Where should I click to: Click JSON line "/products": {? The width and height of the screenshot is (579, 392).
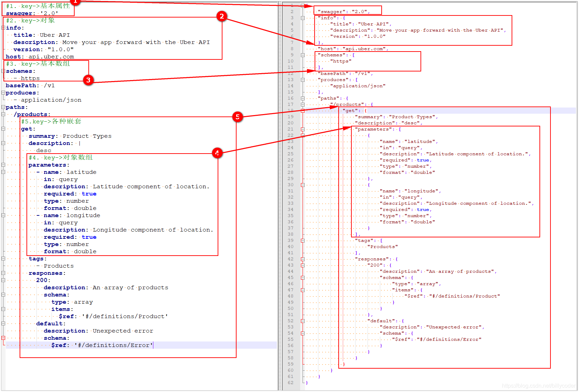[x=351, y=104]
